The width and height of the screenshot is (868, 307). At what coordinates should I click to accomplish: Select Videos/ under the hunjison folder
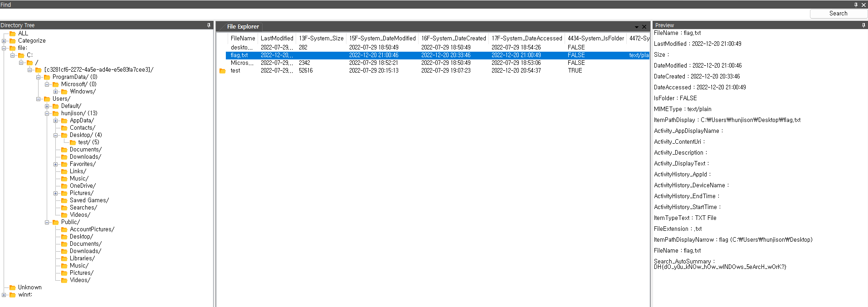point(80,215)
